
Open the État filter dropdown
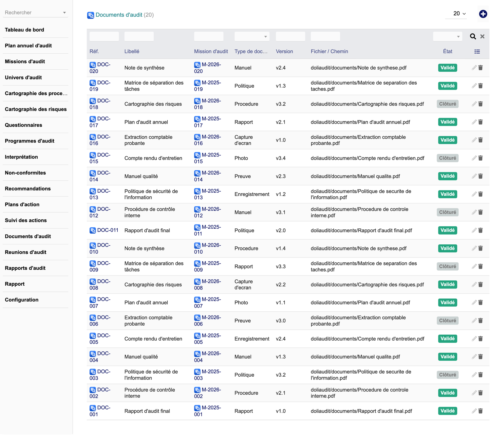[x=448, y=36]
